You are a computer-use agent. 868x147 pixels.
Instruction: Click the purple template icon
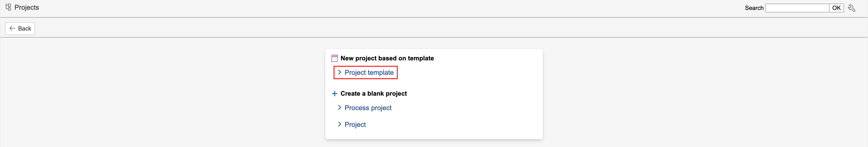pos(334,58)
